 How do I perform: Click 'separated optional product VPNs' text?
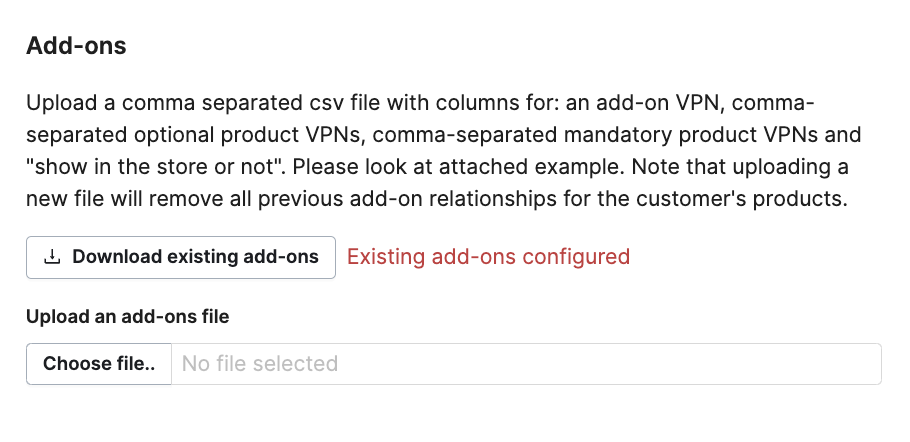[196, 135]
